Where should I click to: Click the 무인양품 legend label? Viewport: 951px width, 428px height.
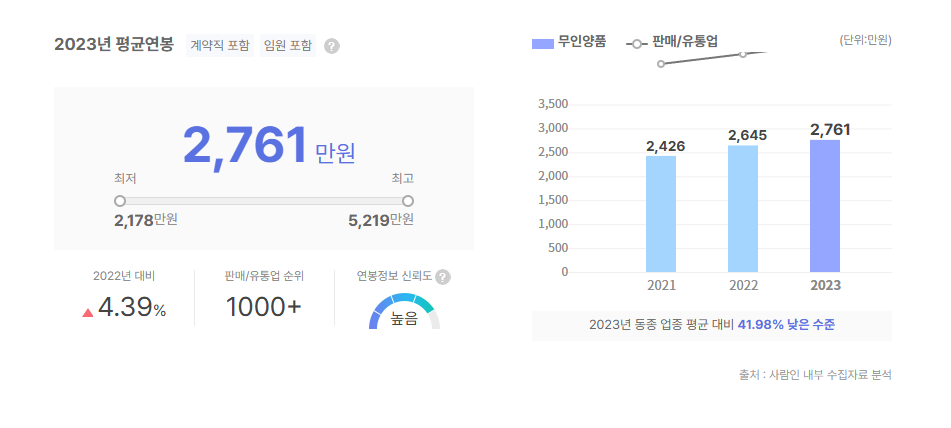(x=582, y=42)
